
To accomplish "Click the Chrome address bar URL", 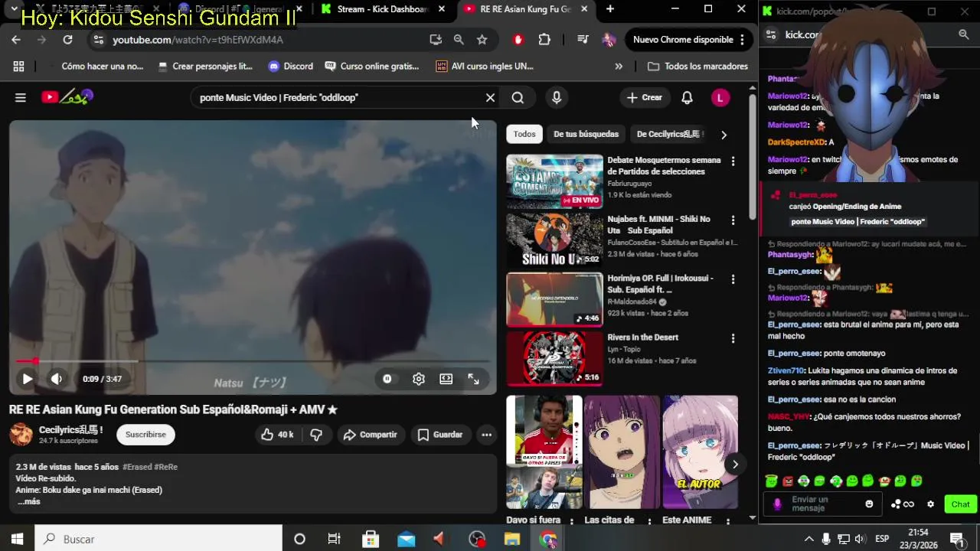I will pyautogui.click(x=198, y=40).
